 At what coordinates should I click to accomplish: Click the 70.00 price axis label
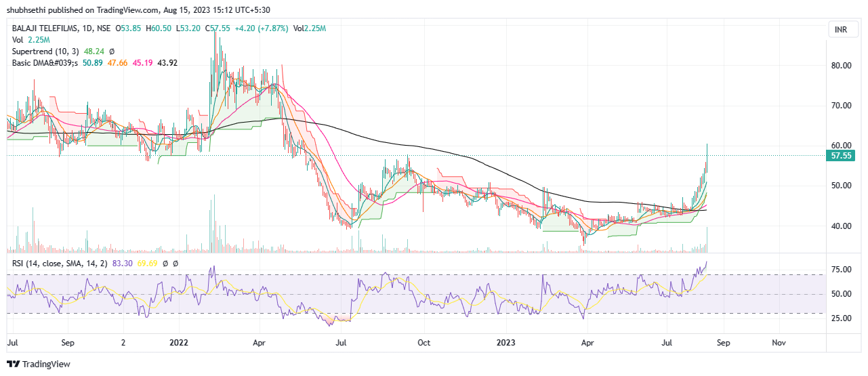(x=840, y=106)
